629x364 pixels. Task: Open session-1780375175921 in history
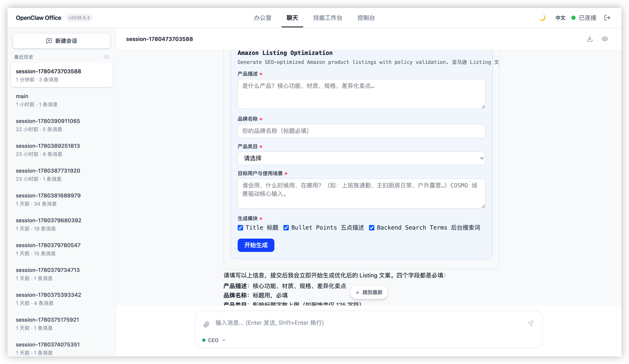click(61, 324)
